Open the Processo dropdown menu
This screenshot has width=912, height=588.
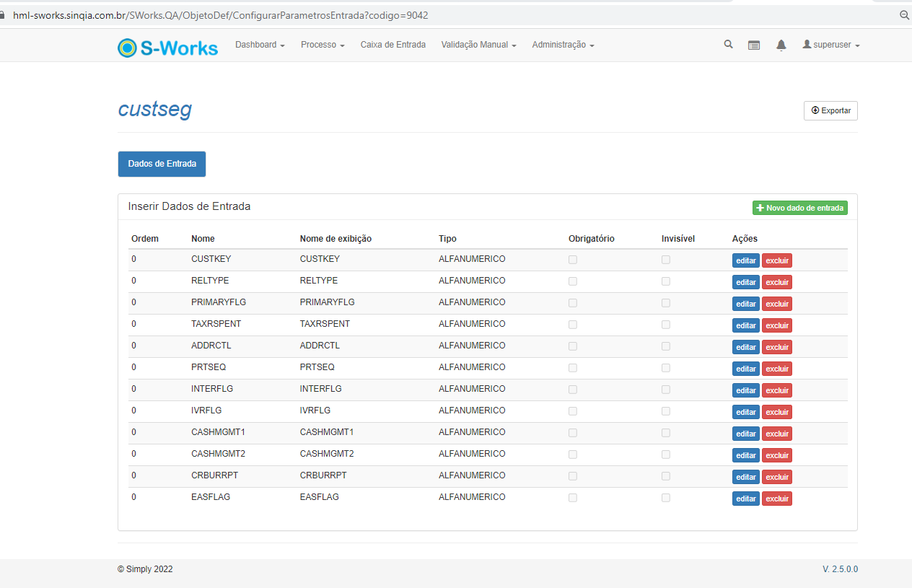coord(323,45)
